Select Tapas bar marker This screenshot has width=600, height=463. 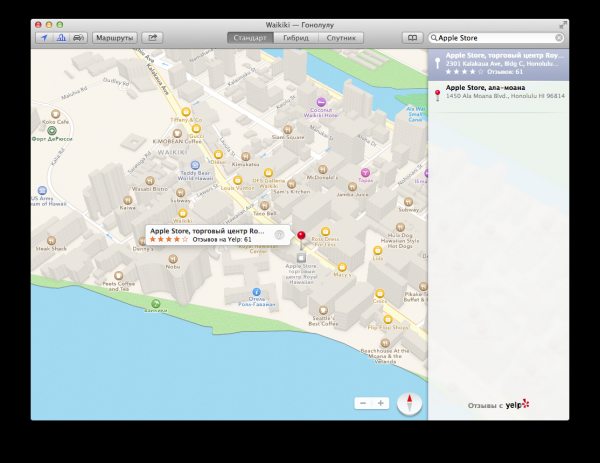point(365,173)
